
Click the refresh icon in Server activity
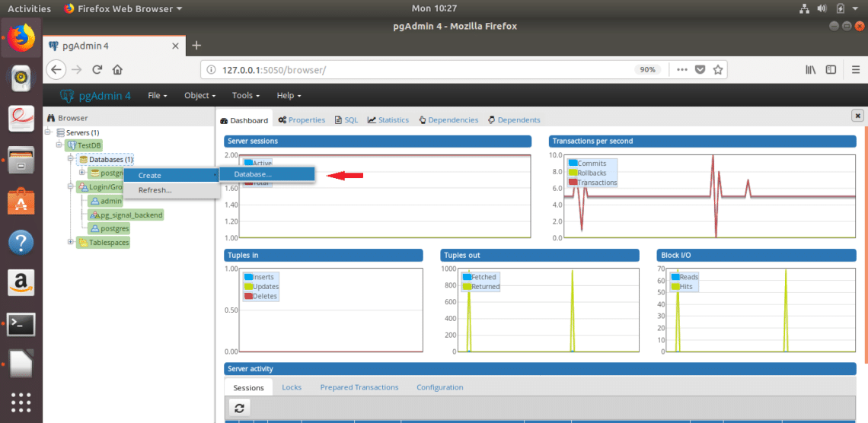pos(238,409)
